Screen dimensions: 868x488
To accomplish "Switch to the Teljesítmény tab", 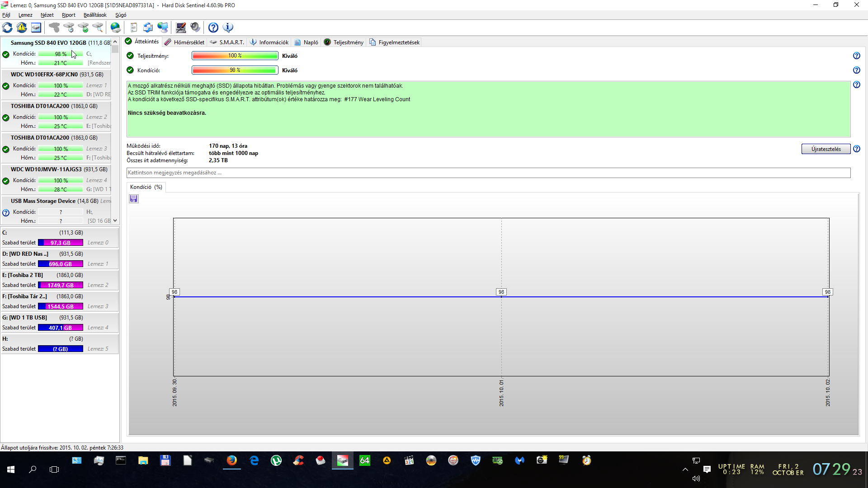I will tap(344, 42).
